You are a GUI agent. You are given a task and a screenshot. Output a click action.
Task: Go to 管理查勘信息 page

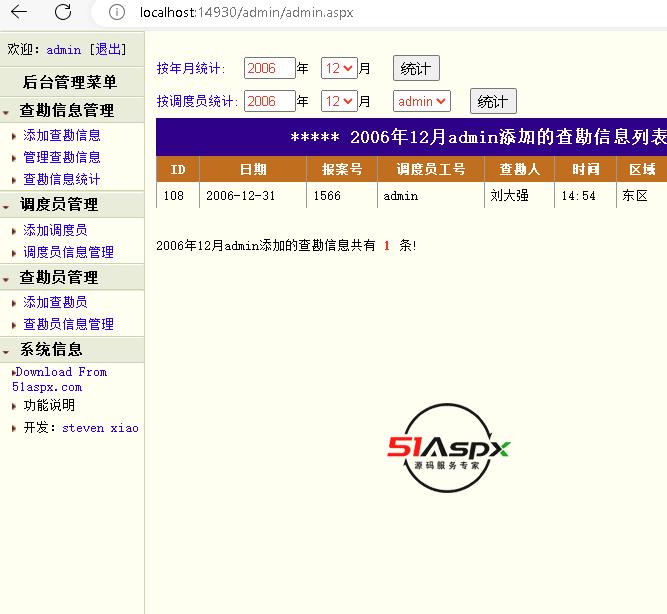point(62,157)
